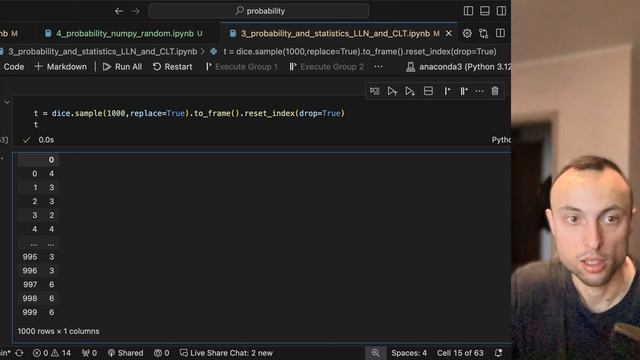Screen dimensions: 640x360
Task: Toggle the bottom panel layout icon
Action: click(x=484, y=11)
